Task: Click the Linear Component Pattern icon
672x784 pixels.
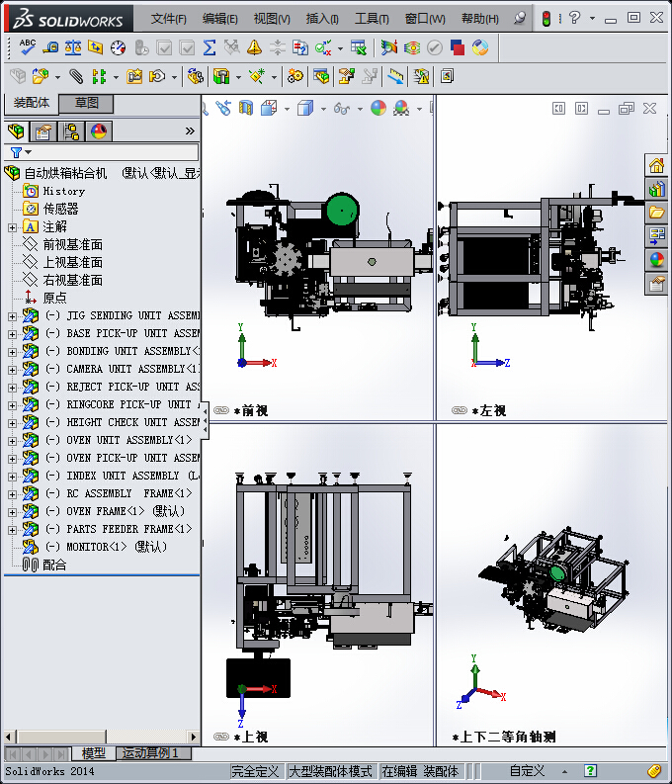Action: pos(99,76)
